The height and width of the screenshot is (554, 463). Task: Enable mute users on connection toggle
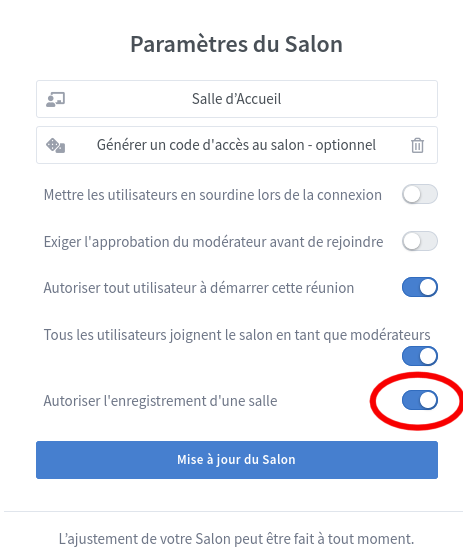pyautogui.click(x=420, y=194)
